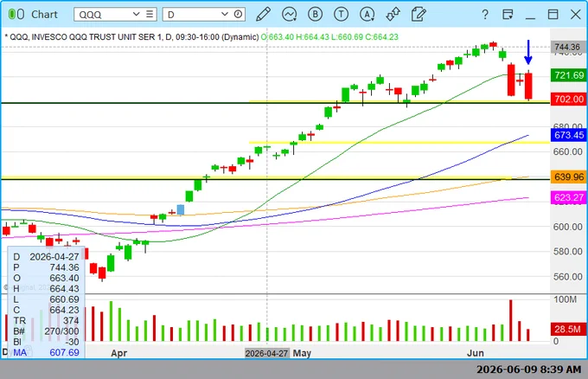Click the 744.36 cursor price label
Image resolution: width=588 pixels, height=379 pixels.
pyautogui.click(x=567, y=47)
